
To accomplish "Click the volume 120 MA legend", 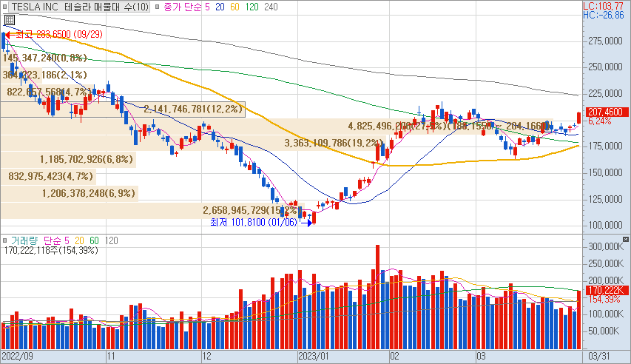I will [x=111, y=240].
